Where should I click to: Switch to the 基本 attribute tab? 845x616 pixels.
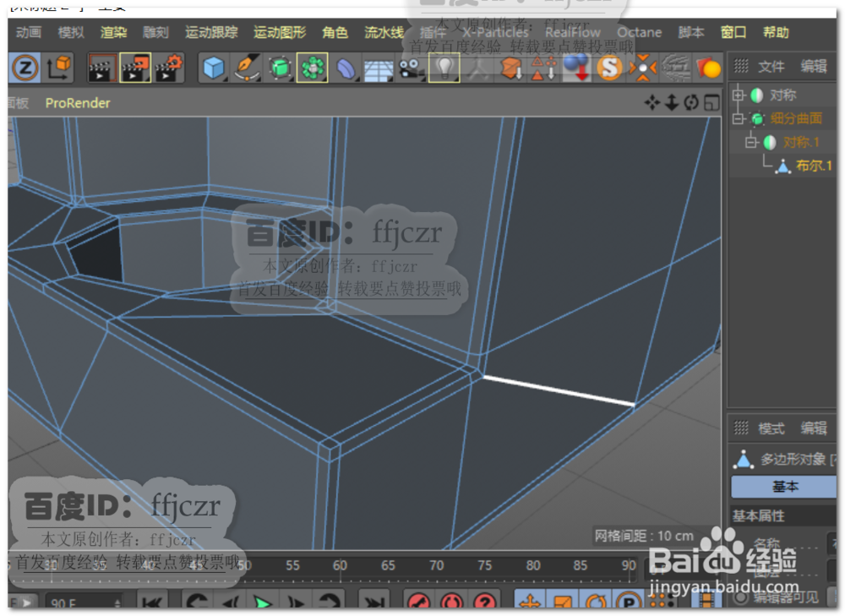click(784, 487)
